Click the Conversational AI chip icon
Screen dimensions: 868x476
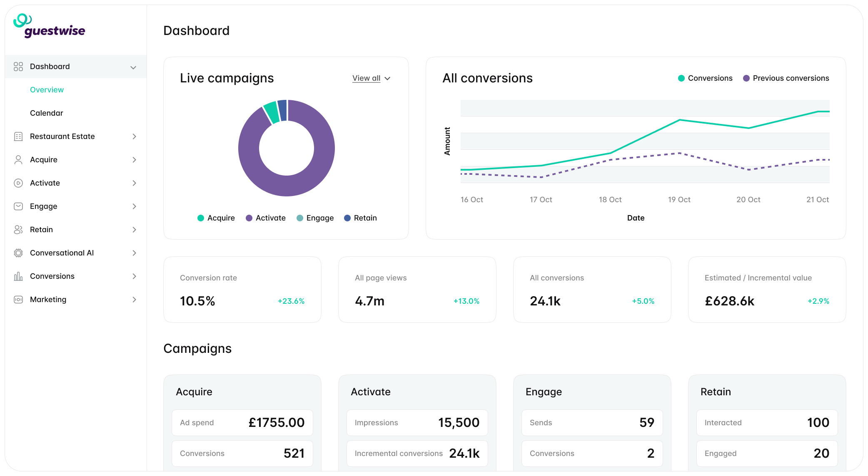(x=18, y=253)
